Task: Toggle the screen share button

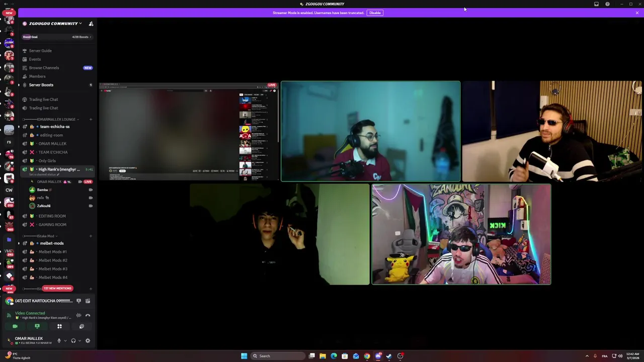Action: tap(37, 327)
